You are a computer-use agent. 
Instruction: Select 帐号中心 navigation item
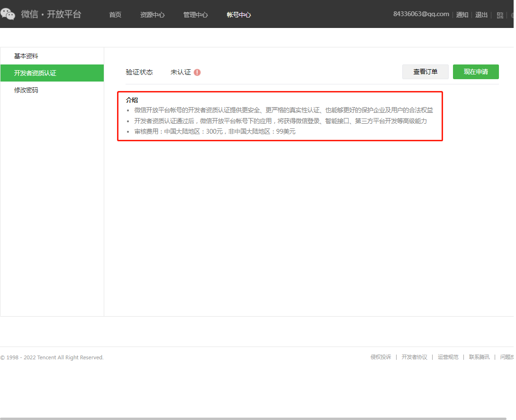pyautogui.click(x=239, y=15)
